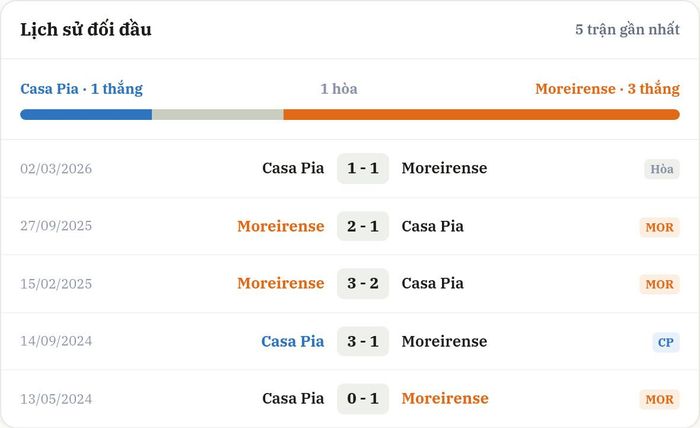Open the 0 - 1 score box
Screen dimensions: 700x428
point(363,399)
